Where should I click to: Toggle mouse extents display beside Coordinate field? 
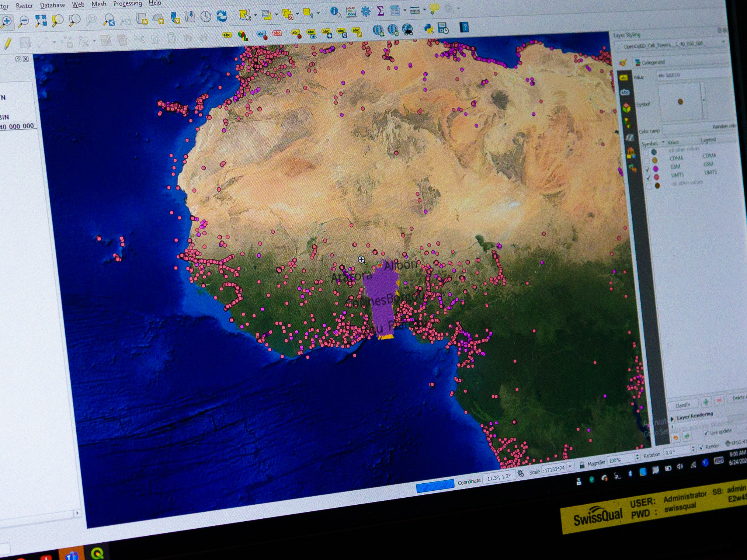click(521, 473)
